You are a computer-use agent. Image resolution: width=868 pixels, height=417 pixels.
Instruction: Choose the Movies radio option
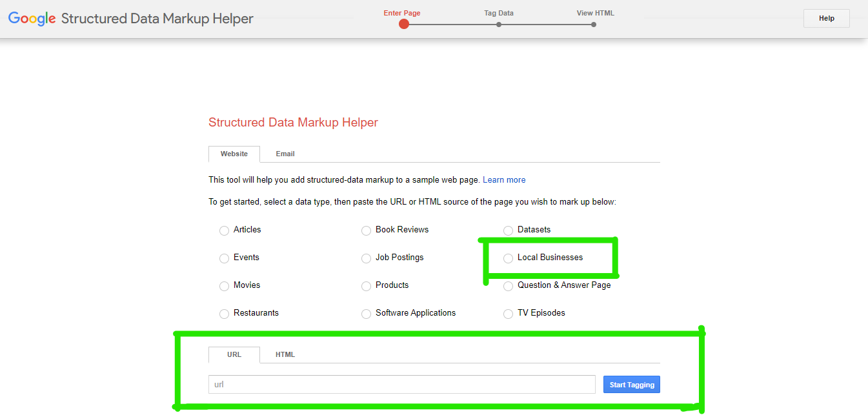tap(225, 286)
